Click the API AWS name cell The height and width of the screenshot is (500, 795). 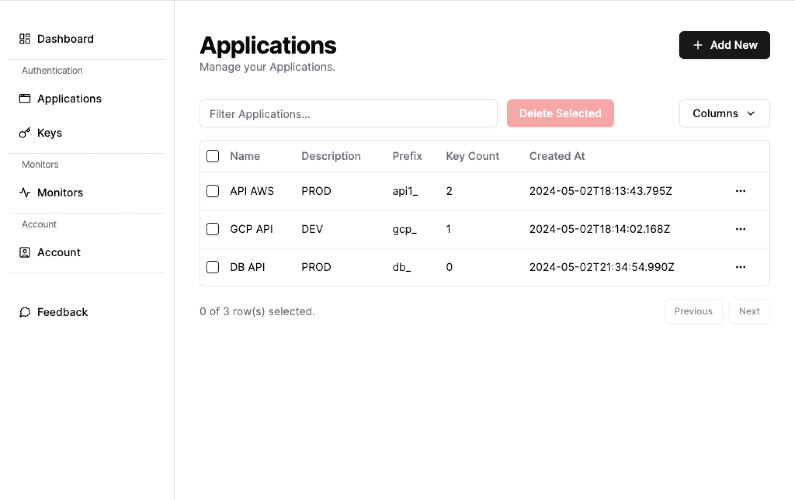(251, 191)
